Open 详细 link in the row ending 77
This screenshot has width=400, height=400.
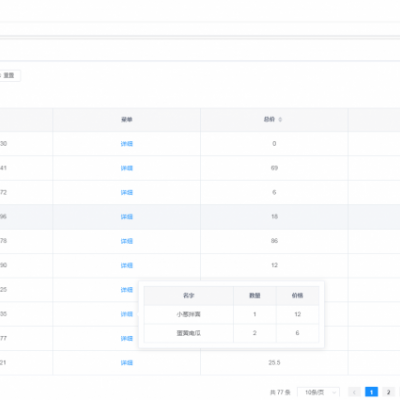point(127,338)
